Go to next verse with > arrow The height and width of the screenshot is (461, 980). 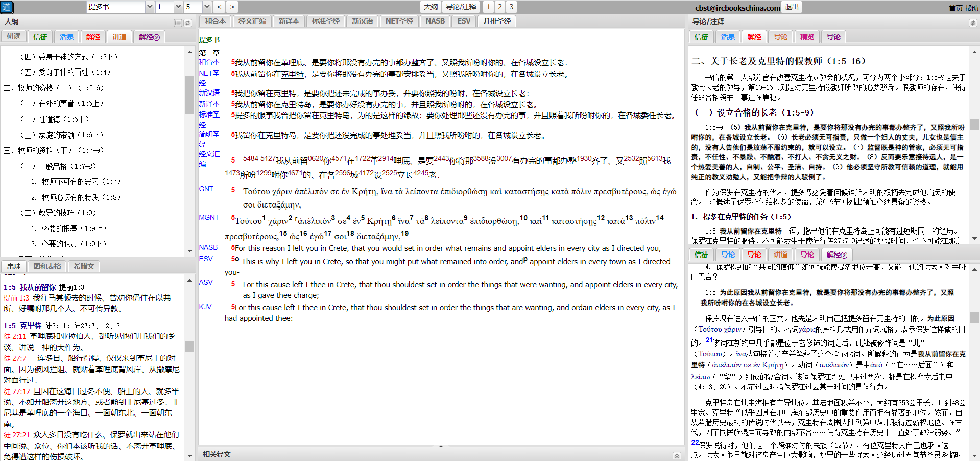232,7
